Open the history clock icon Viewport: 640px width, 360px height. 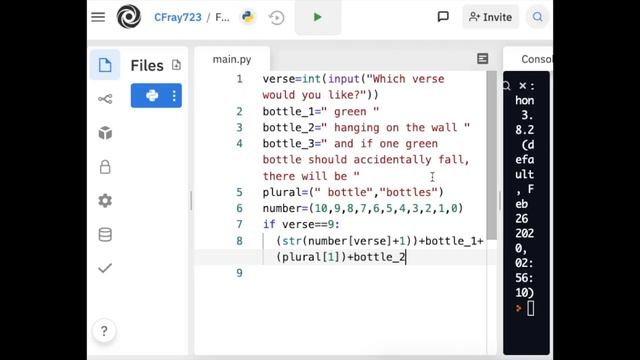coord(276,18)
